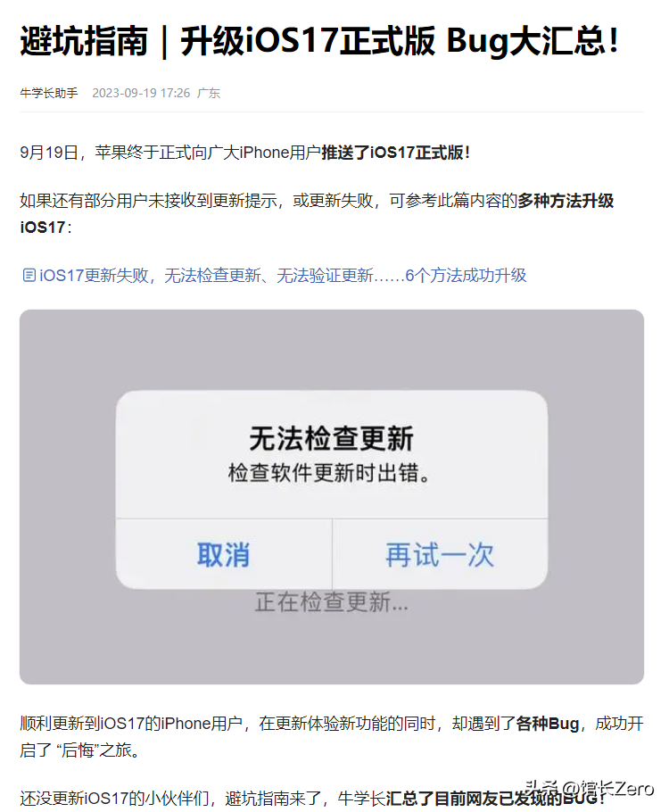This screenshot has height=812, width=669.
Task: Click the 头条 @馆长Zero watermark
Action: tap(589, 789)
